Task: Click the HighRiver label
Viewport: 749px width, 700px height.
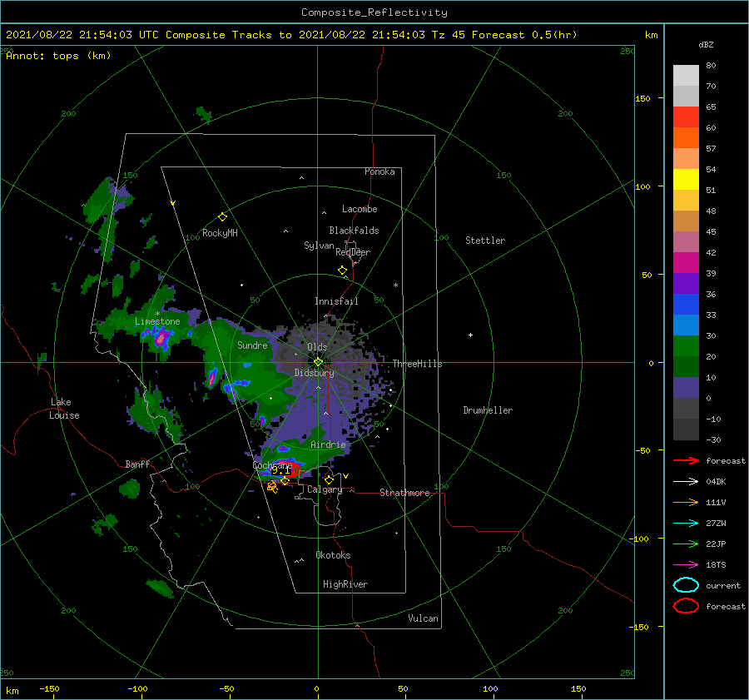Action: 345,584
